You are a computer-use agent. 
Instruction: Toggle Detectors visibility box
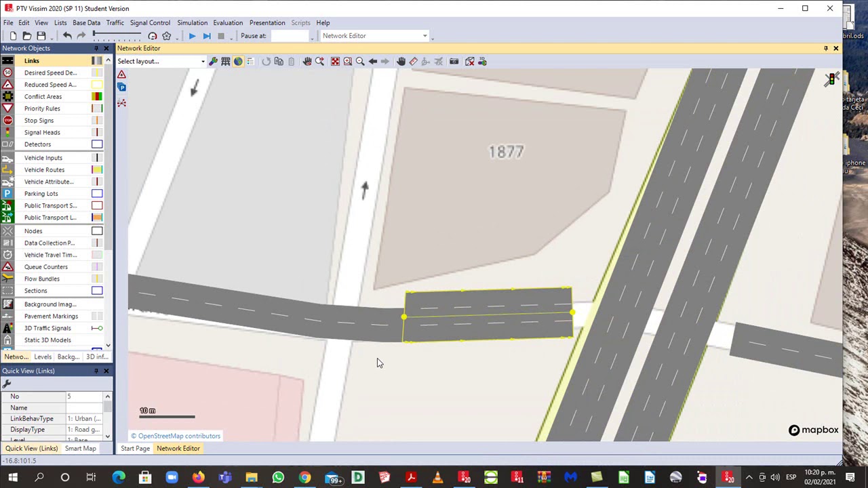pos(97,144)
